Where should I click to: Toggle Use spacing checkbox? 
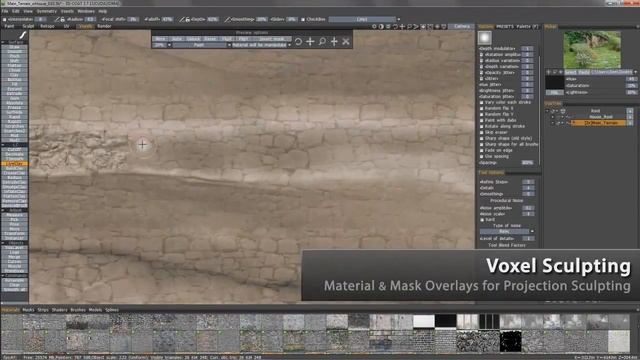(482, 156)
